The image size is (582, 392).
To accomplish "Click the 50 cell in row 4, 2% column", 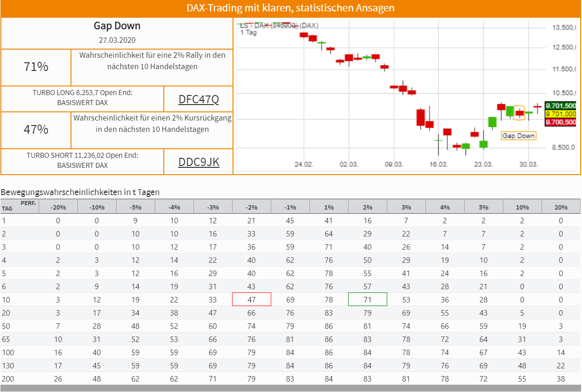I will (x=368, y=260).
